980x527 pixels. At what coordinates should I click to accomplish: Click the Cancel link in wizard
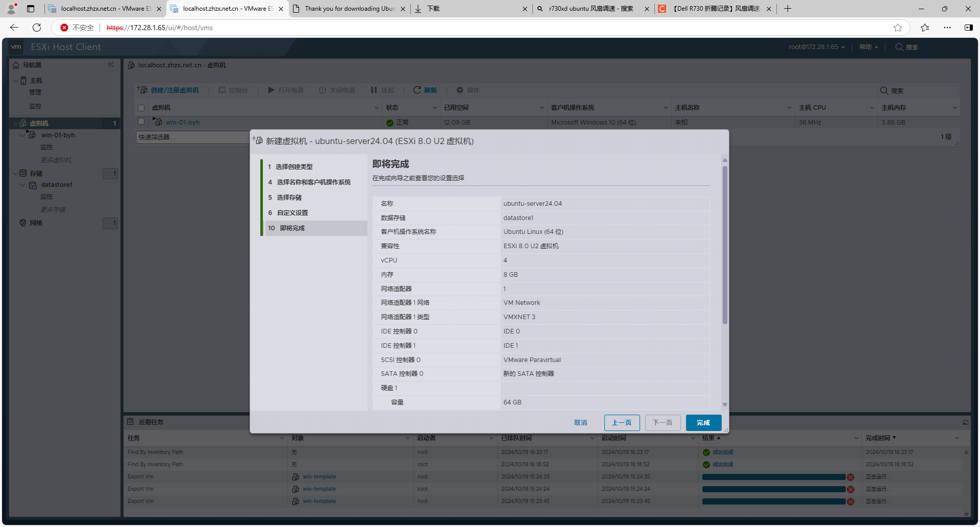pyautogui.click(x=580, y=423)
